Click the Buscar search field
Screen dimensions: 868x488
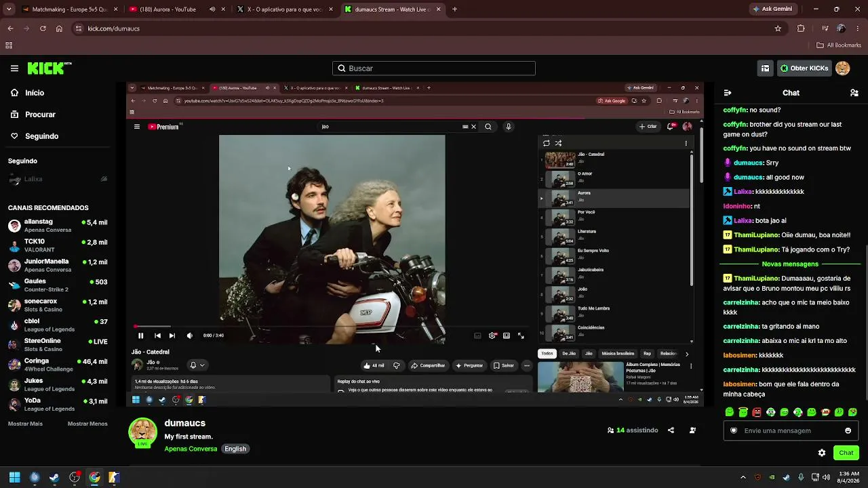point(434,68)
